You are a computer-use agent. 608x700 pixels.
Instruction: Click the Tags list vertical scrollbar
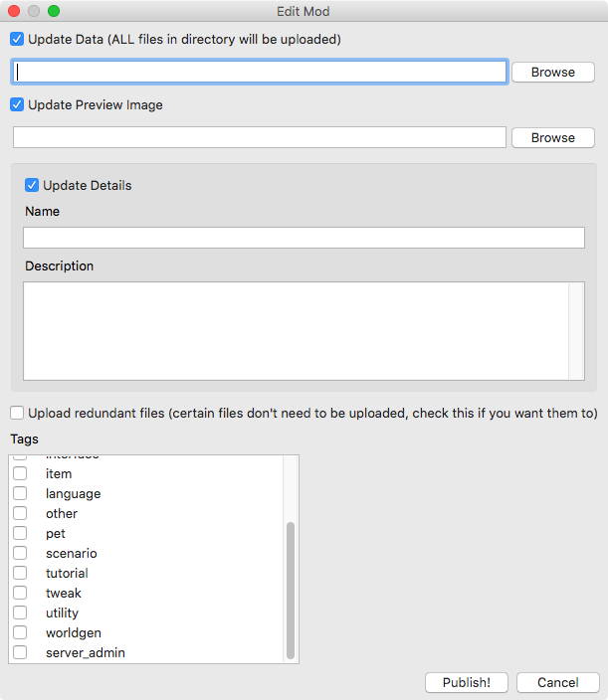pos(291,559)
